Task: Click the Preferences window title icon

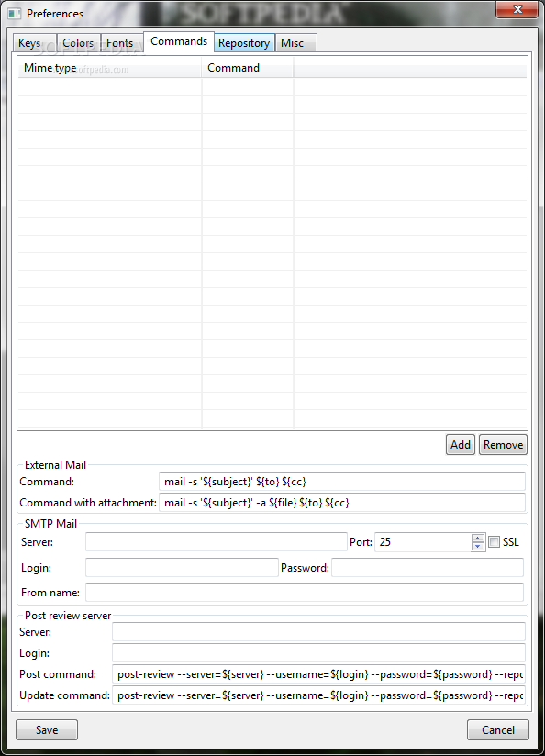Action: [15, 14]
